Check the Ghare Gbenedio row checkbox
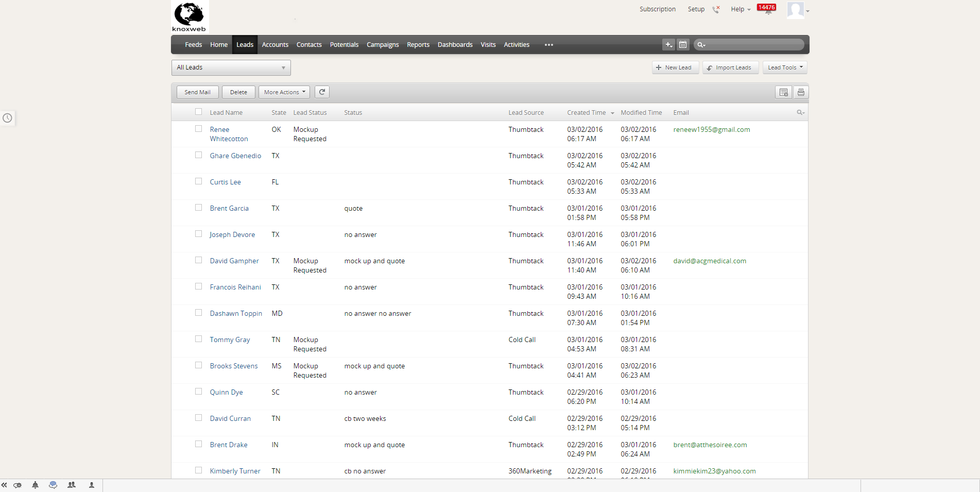 tap(198, 155)
